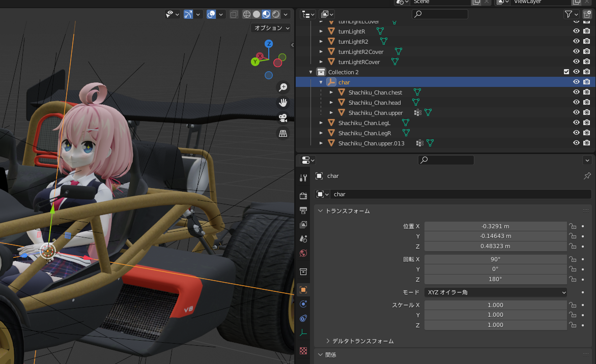Toggle the camera view icon
This screenshot has width=596, height=364.
(x=283, y=118)
